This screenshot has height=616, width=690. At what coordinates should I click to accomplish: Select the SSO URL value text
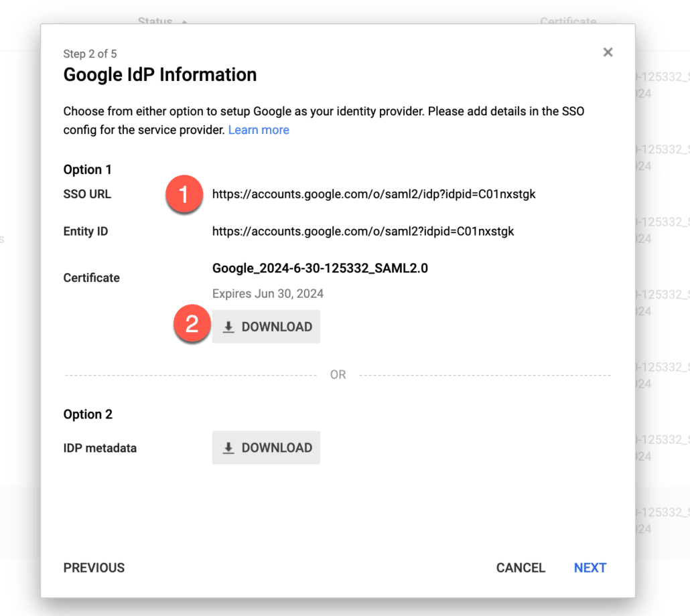point(374,194)
